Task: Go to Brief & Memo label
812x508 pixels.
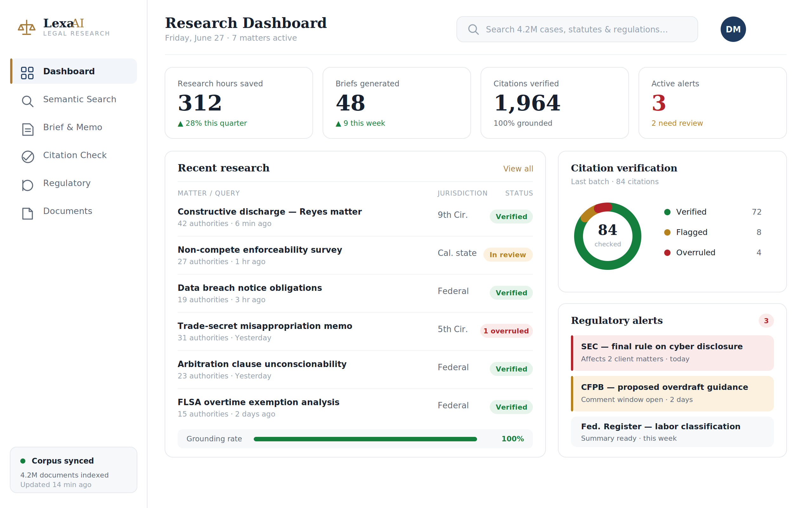Action: point(72,127)
